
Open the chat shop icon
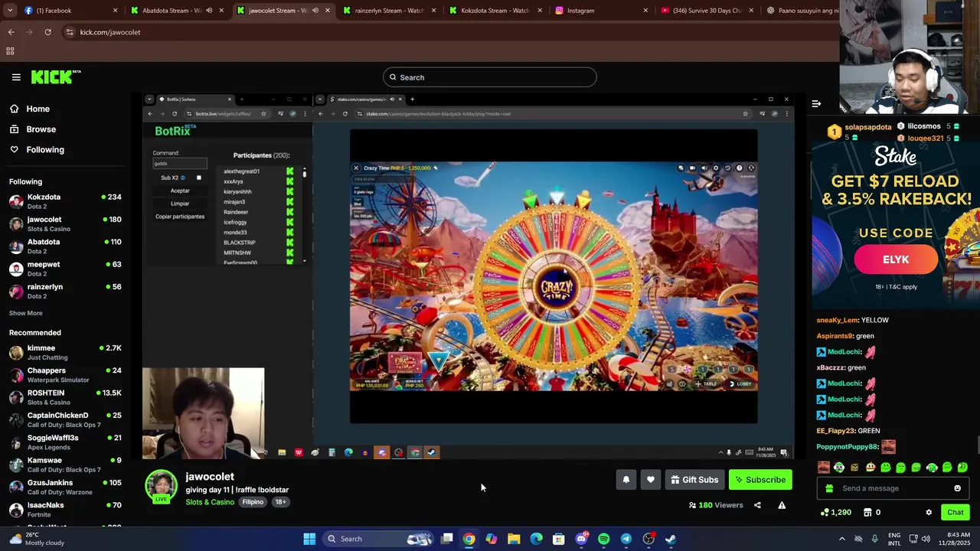coord(867,513)
